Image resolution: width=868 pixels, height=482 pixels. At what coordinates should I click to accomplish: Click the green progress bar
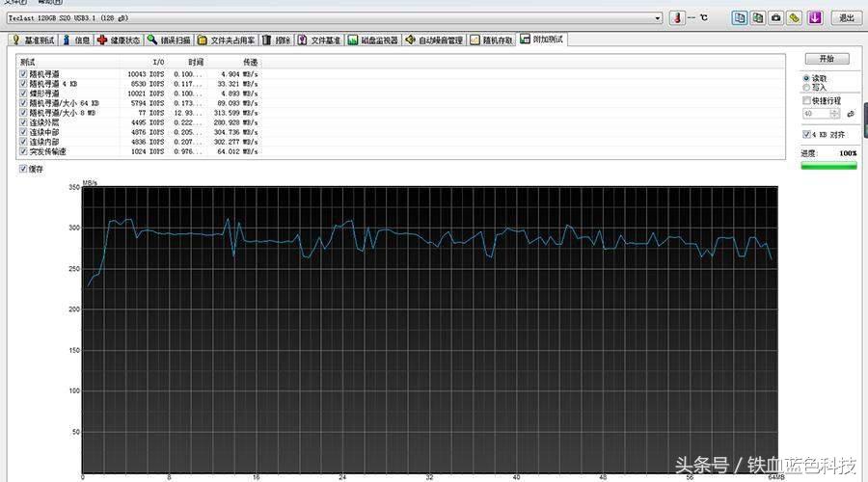(828, 166)
